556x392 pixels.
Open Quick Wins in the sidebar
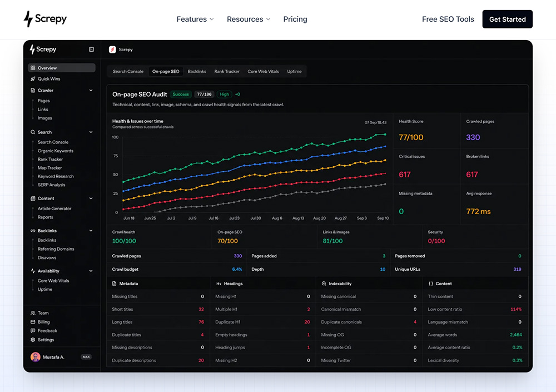49,79
